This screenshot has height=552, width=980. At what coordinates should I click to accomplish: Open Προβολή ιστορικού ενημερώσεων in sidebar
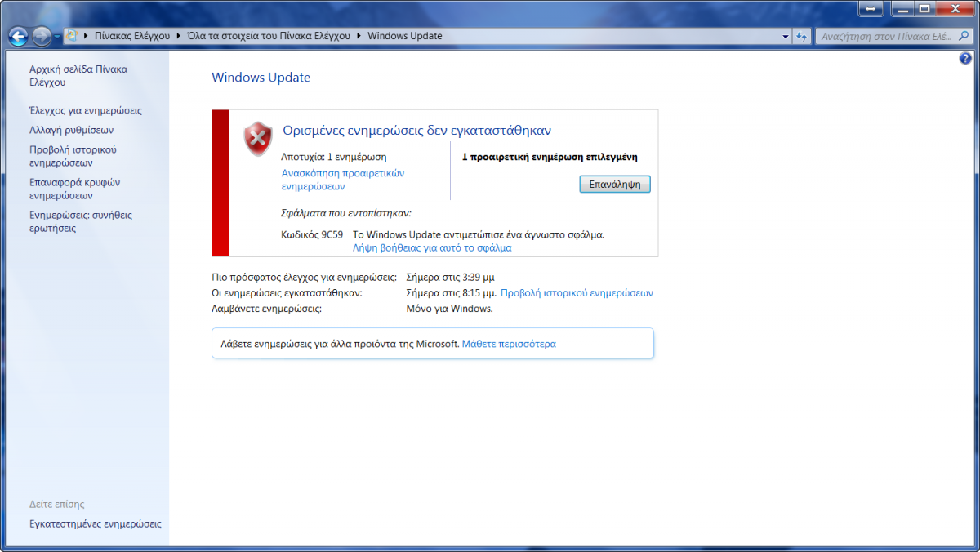point(73,156)
